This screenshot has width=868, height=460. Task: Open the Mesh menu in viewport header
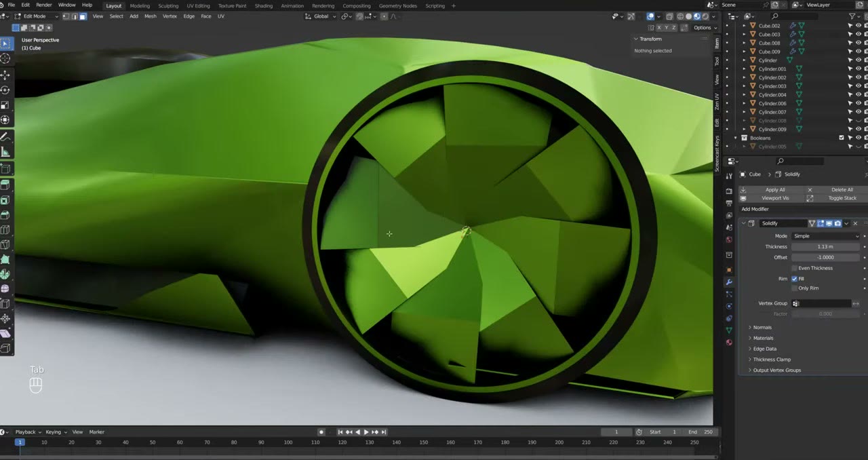click(150, 16)
